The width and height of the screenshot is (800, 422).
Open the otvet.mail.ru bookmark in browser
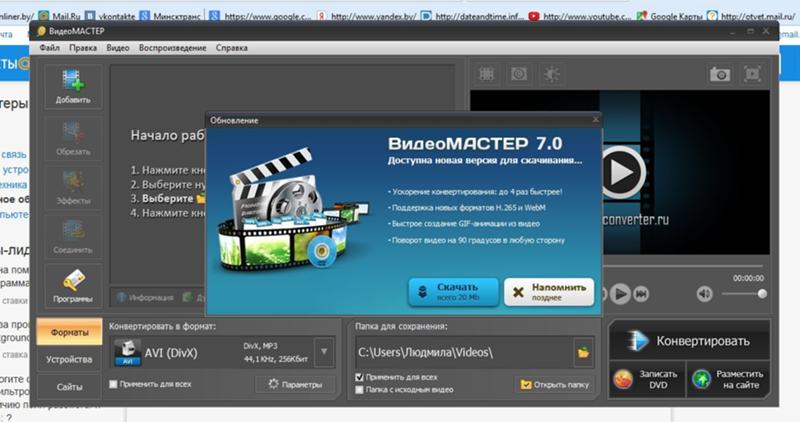(752, 16)
